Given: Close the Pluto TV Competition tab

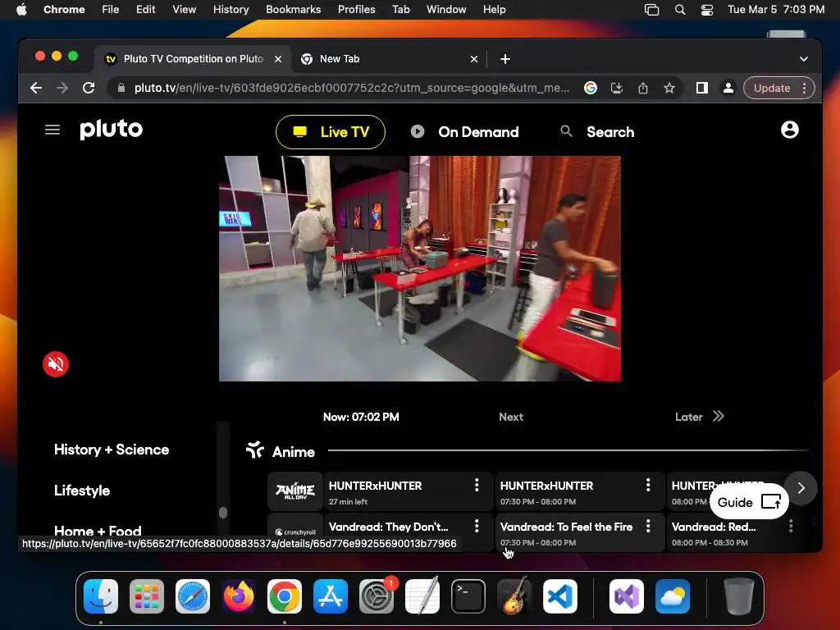Looking at the screenshot, I should 278,59.
